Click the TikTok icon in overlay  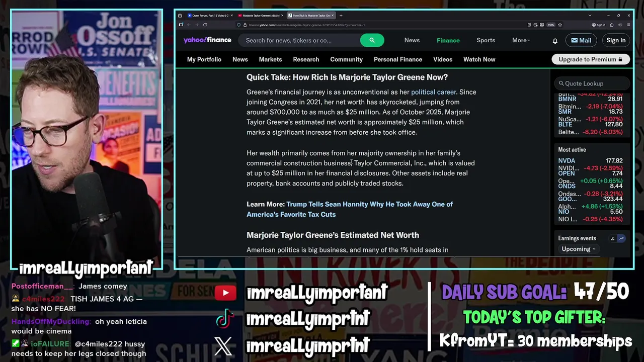tap(224, 318)
